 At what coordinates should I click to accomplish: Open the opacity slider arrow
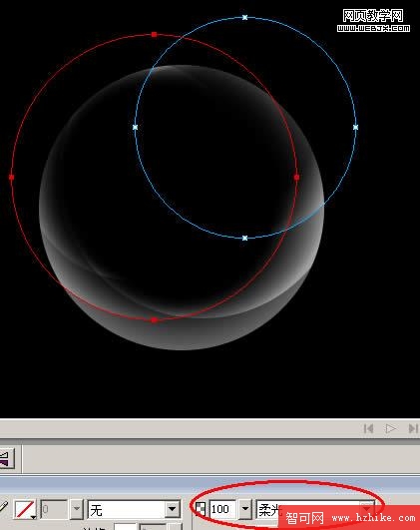[x=245, y=509]
